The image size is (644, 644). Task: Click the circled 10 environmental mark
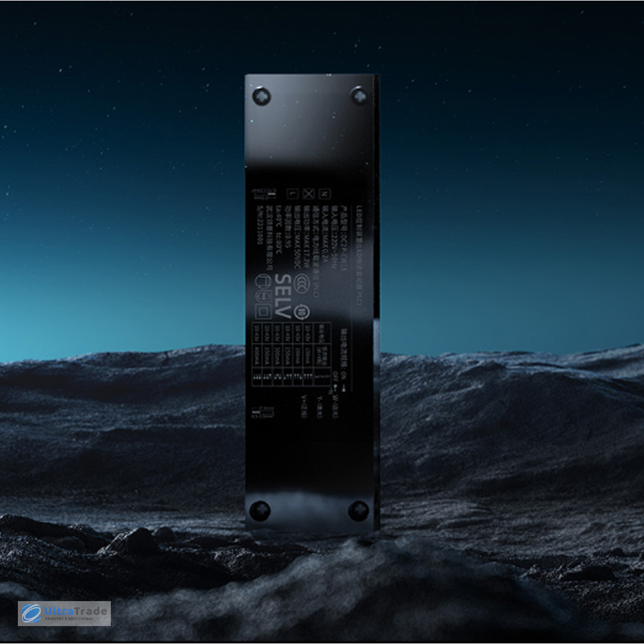[x=305, y=311]
